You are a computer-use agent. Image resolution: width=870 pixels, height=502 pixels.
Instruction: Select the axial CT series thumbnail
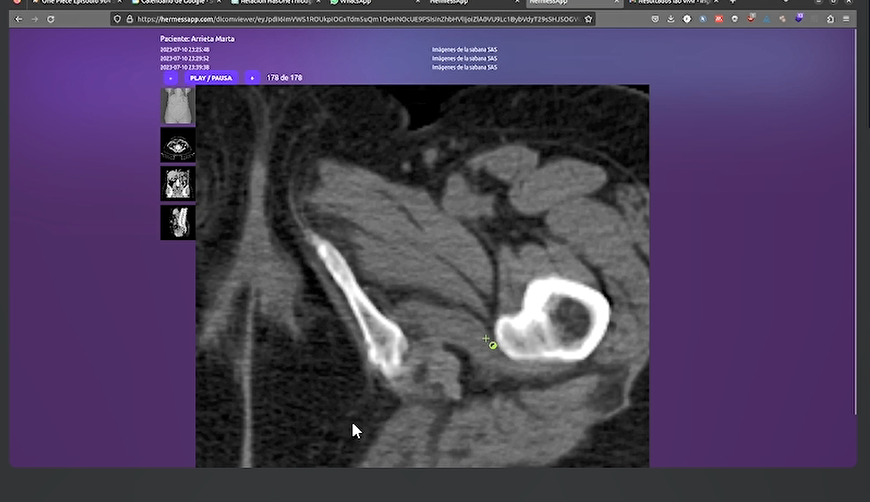[178, 145]
